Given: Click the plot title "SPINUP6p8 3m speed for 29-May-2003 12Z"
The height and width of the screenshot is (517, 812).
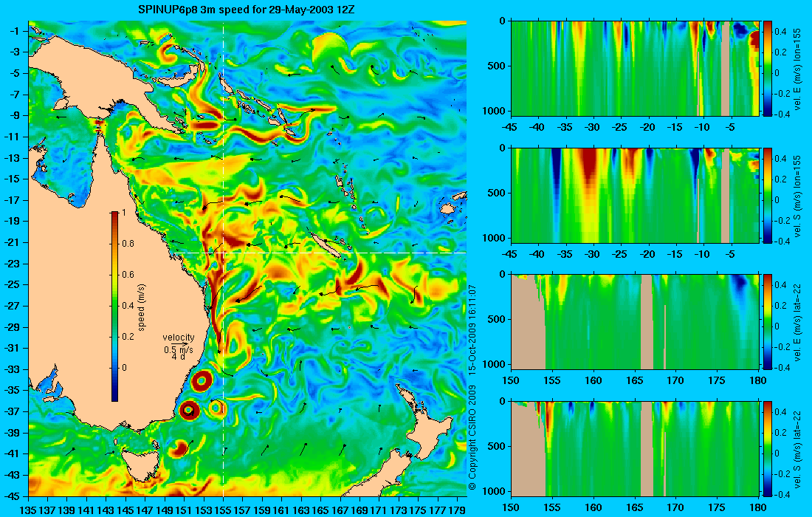Looking at the screenshot, I should pyautogui.click(x=247, y=10).
